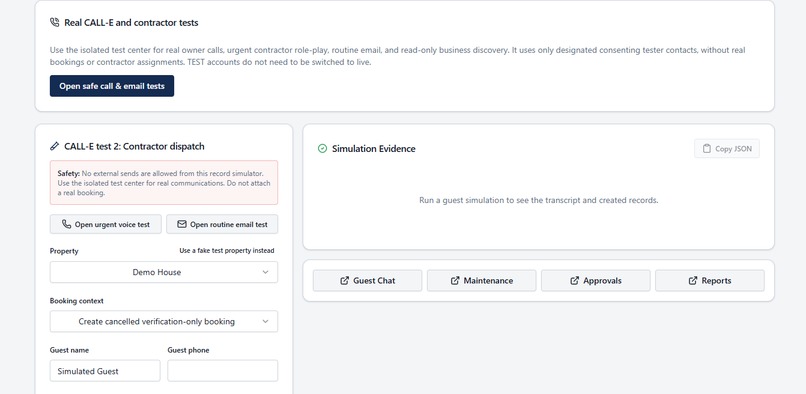Use a fake test property instead
This screenshot has width=806, height=394.
[227, 251]
